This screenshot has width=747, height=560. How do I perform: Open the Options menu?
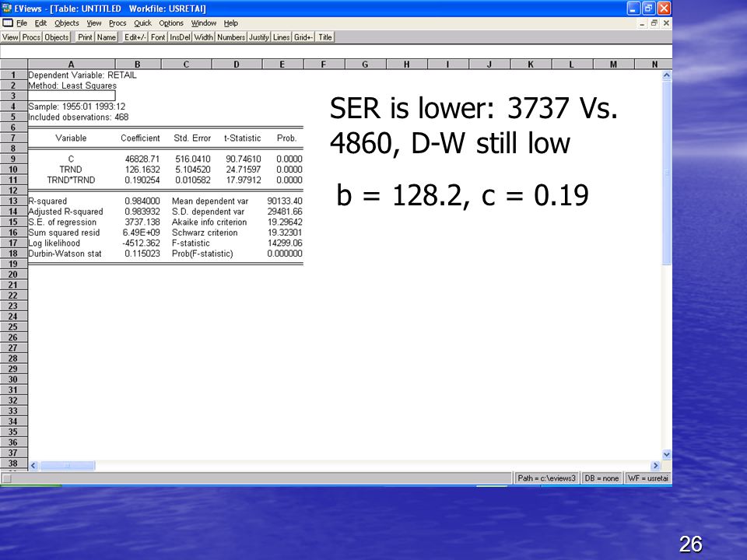point(171,23)
